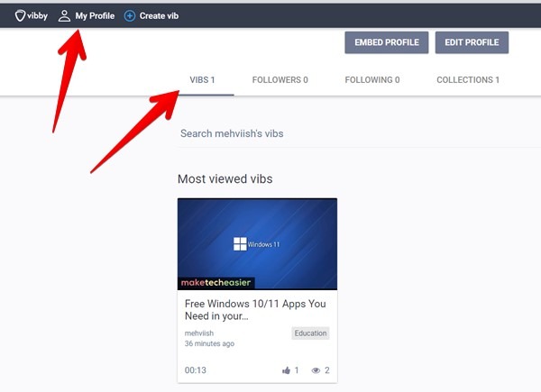The width and height of the screenshot is (541, 392).
Task: Click the My Profile person icon
Action: coord(64,15)
